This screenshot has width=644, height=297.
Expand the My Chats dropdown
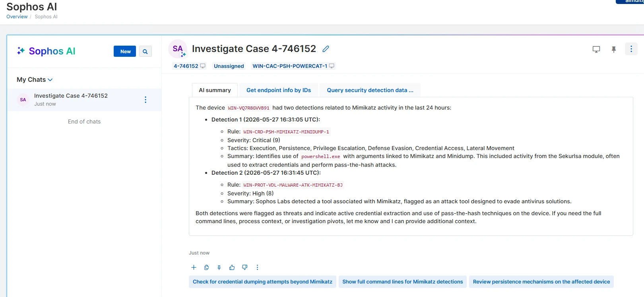[x=35, y=79]
